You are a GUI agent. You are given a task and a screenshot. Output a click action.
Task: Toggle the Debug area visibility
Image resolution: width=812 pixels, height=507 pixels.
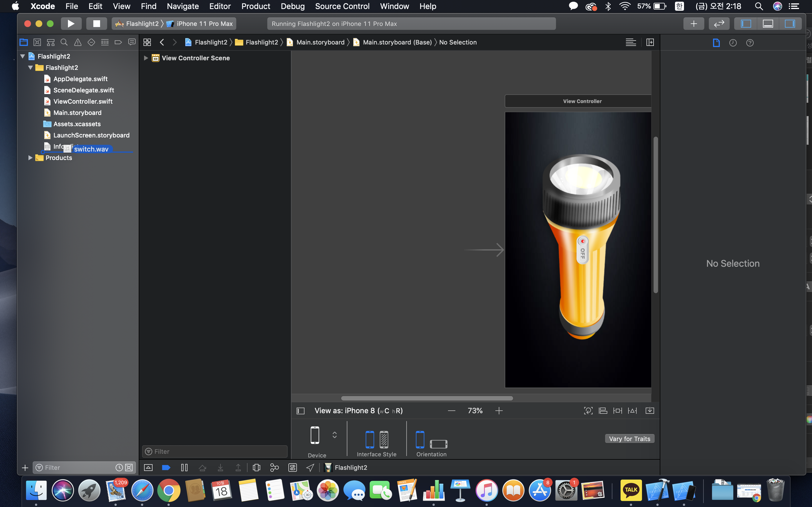coord(768,23)
